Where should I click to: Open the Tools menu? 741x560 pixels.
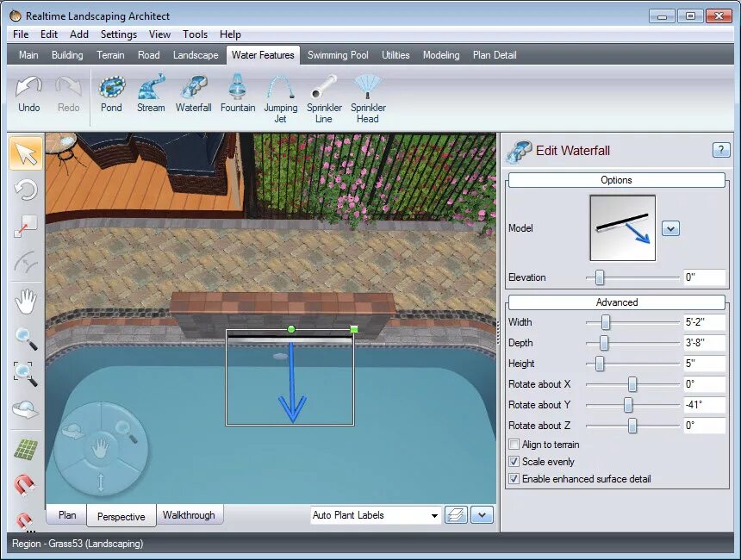click(196, 34)
